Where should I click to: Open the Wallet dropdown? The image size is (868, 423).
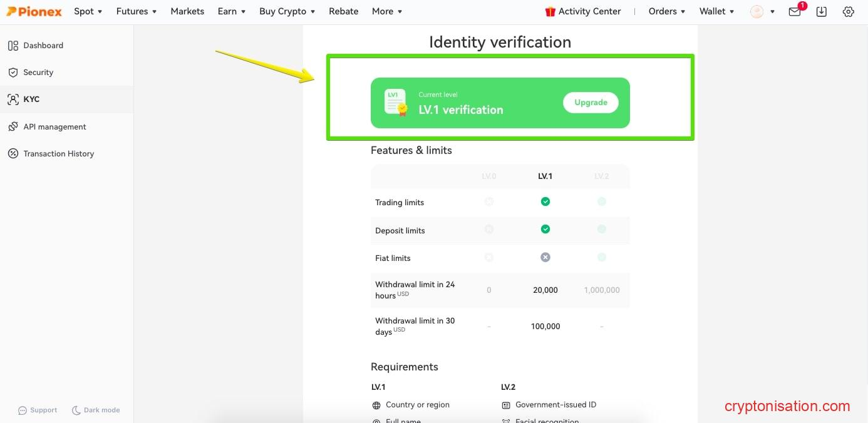[716, 11]
